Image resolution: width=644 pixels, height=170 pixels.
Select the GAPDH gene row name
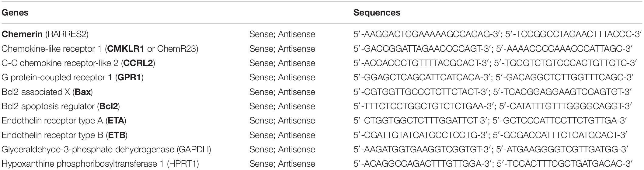pos(106,149)
